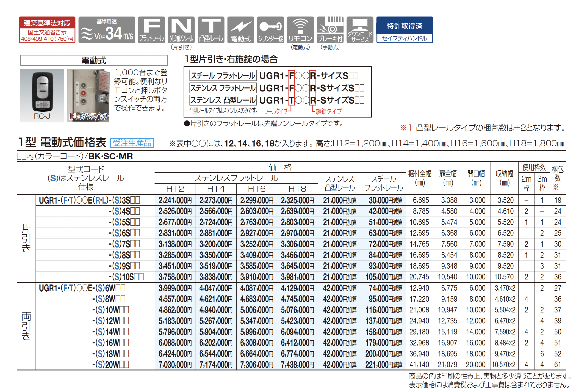Click the T 凸型レール icon
This screenshot has height=392, width=587.
pos(211,30)
